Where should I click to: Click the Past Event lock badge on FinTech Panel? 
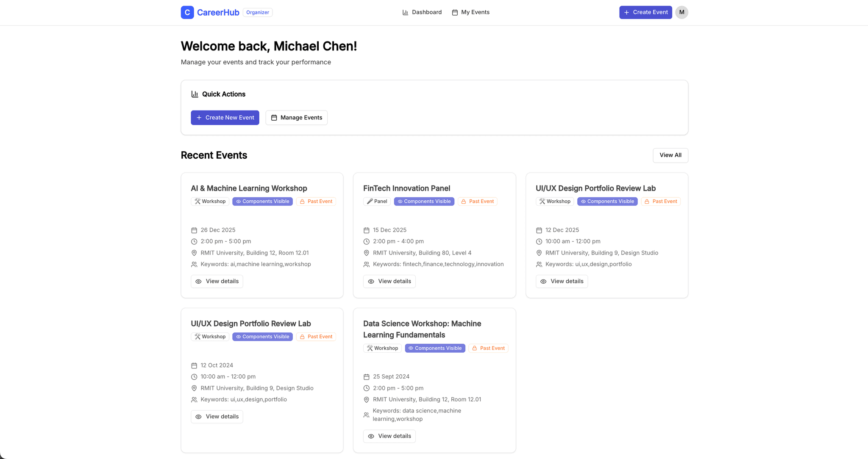pyautogui.click(x=477, y=201)
